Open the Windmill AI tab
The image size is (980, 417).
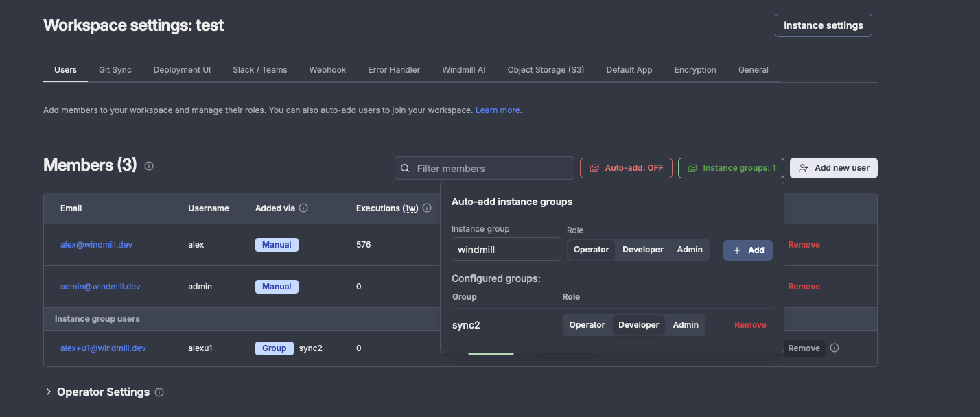tap(463, 70)
